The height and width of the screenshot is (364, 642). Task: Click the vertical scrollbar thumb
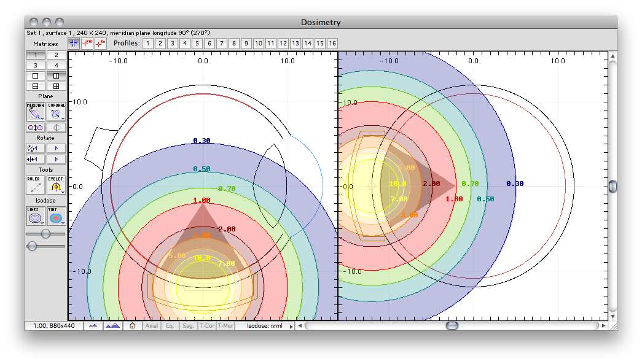[613, 187]
